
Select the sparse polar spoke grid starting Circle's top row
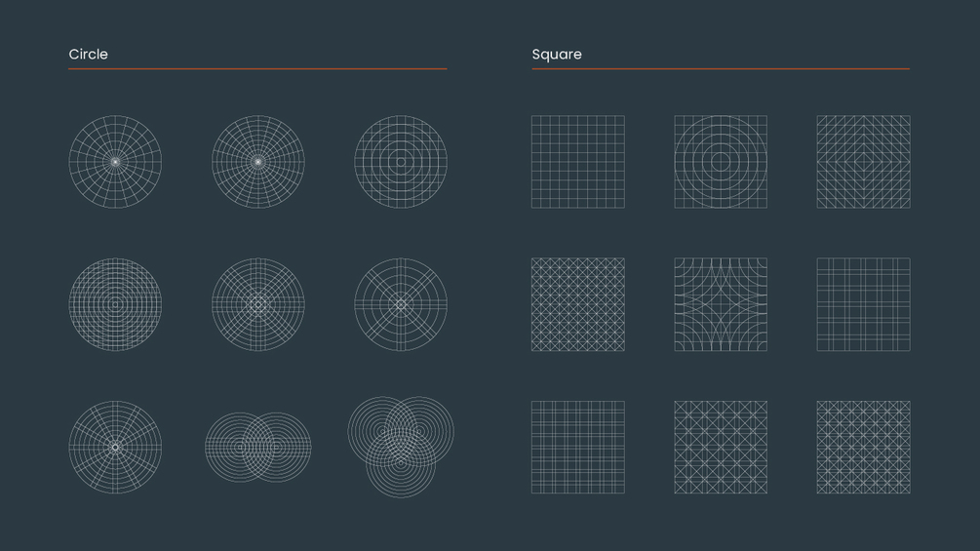115,162
